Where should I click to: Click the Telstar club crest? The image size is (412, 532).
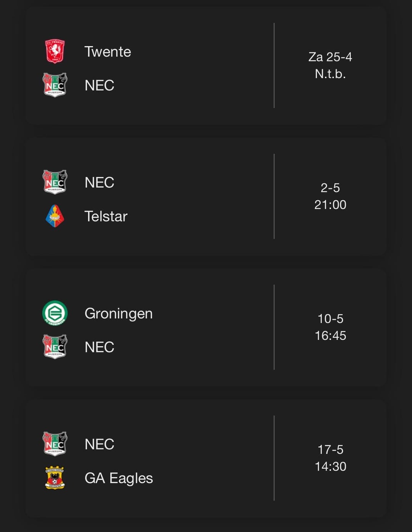55,216
